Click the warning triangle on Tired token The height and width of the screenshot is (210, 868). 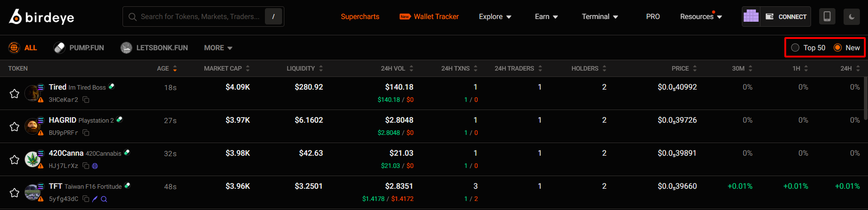(41, 100)
